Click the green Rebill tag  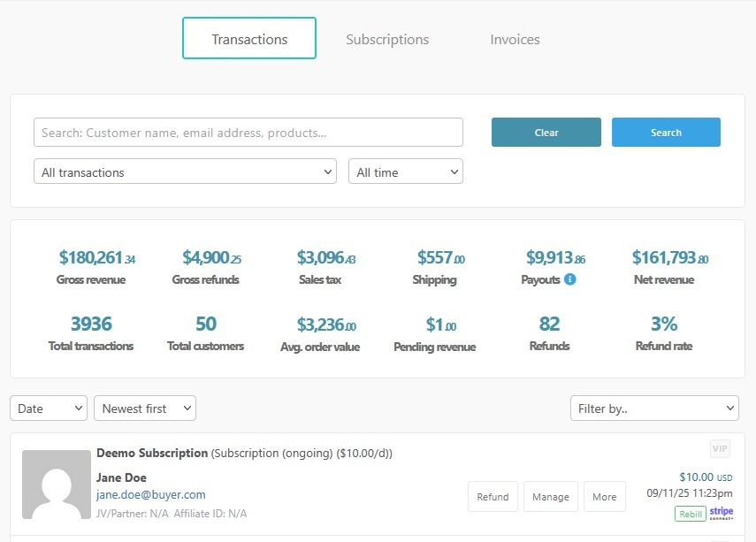tap(691, 514)
